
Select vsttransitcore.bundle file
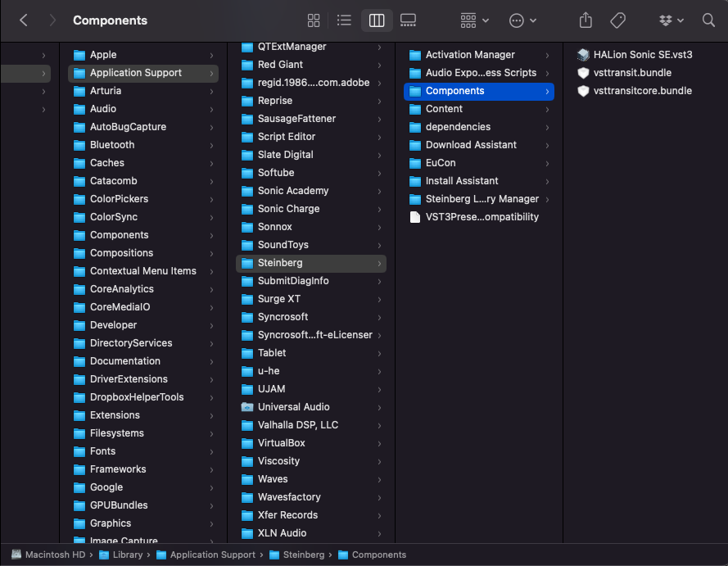(643, 91)
